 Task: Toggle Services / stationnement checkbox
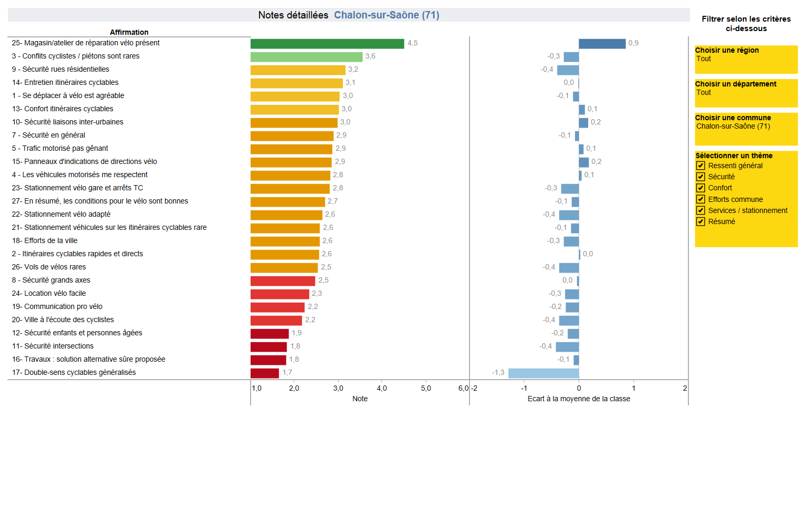click(x=701, y=210)
